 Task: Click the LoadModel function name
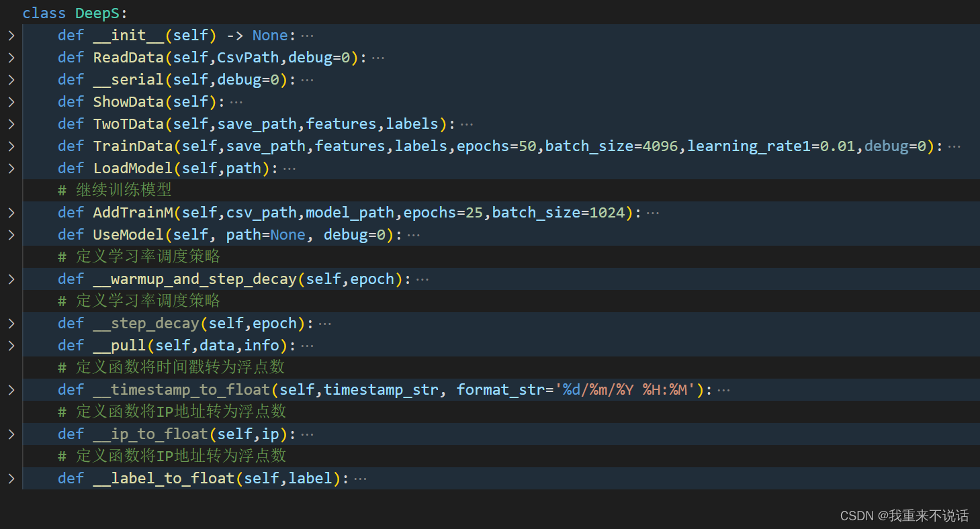(x=133, y=169)
